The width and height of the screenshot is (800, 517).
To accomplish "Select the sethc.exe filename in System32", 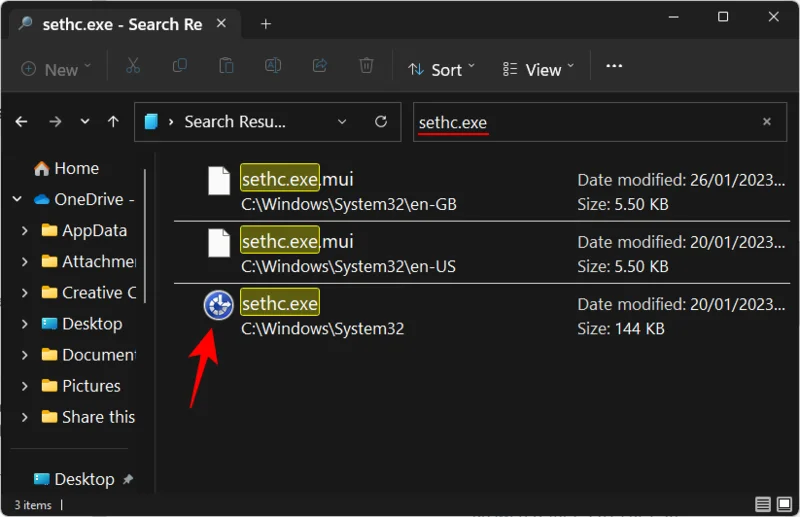I will click(280, 304).
